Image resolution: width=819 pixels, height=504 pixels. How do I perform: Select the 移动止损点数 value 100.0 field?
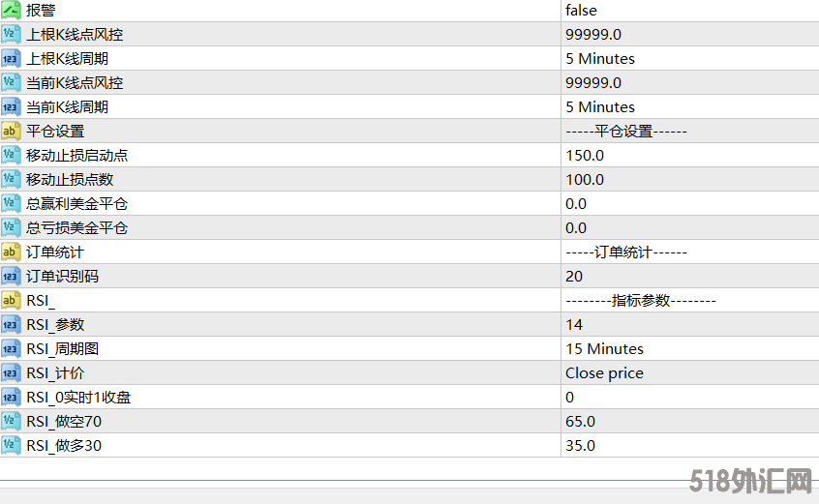tap(585, 179)
